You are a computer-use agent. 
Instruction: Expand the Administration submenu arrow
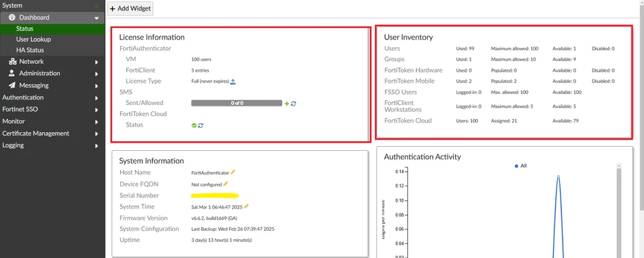click(x=97, y=74)
